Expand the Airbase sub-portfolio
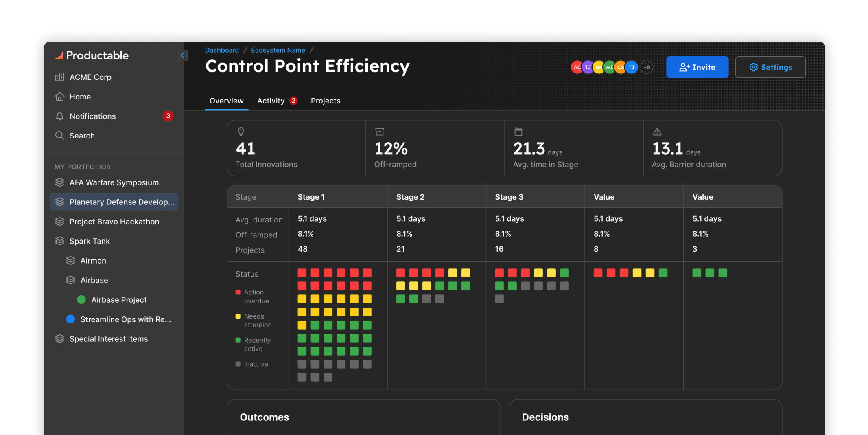The width and height of the screenshot is (868, 435). click(94, 280)
